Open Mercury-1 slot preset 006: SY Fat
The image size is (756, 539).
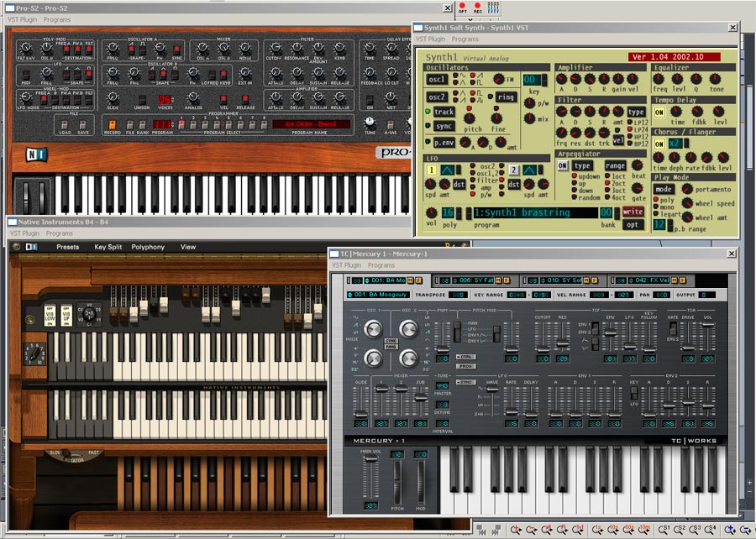[x=475, y=280]
